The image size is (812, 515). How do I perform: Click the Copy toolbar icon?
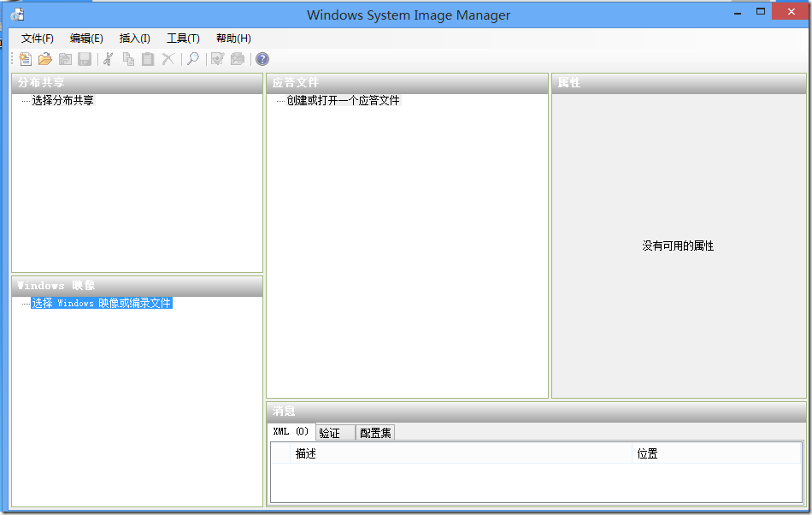pyautogui.click(x=128, y=59)
